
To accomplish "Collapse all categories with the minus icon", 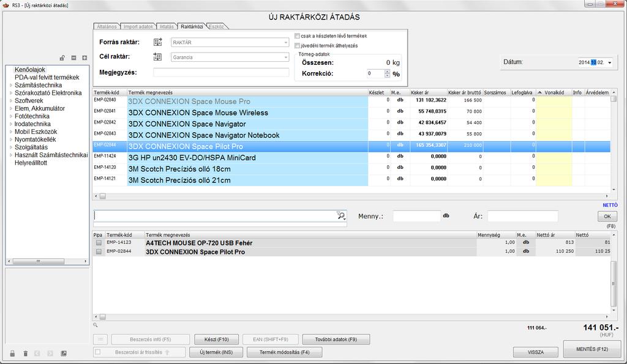I will 73,58.
